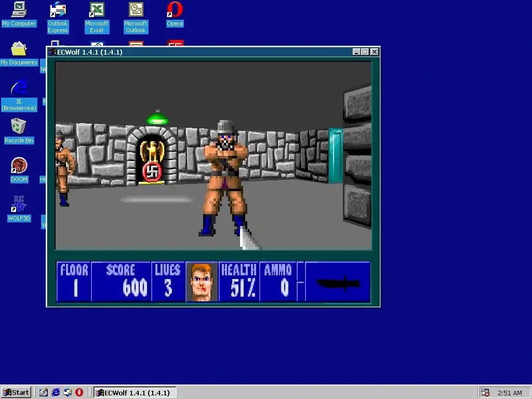Click the Show Desktop quick launch icon
532x399 pixels.
click(44, 393)
